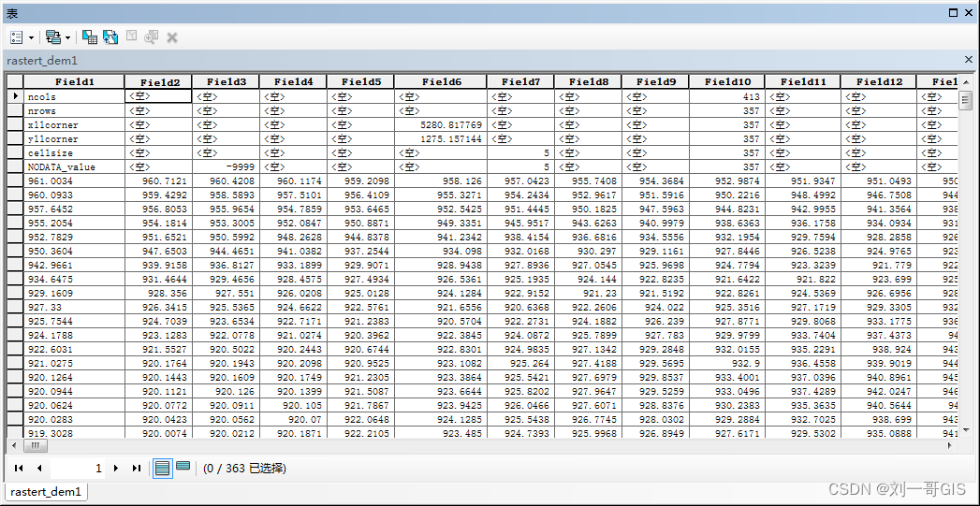The height and width of the screenshot is (506, 980).
Task: Click the 951.0493 cell
Action: click(x=878, y=181)
